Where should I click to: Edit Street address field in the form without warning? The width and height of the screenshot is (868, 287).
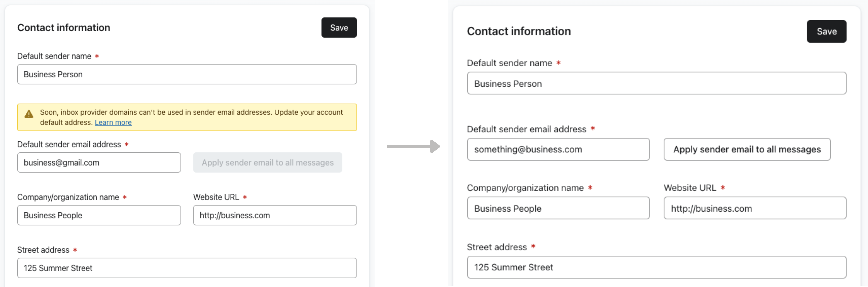(x=656, y=267)
